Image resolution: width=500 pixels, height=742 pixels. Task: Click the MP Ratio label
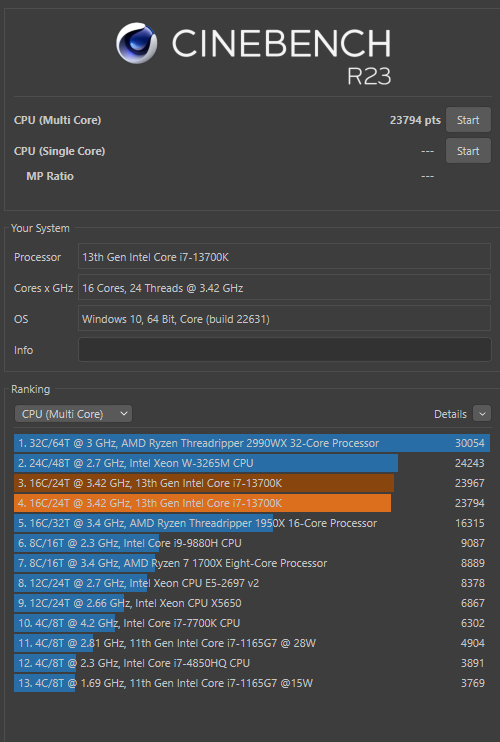tap(50, 176)
